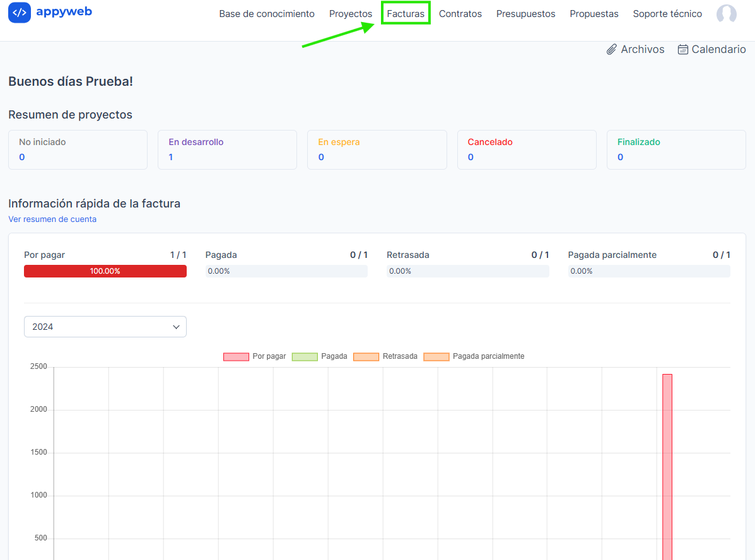This screenshot has height=560, width=755.
Task: Open the Facturas menu item
Action: tap(406, 14)
